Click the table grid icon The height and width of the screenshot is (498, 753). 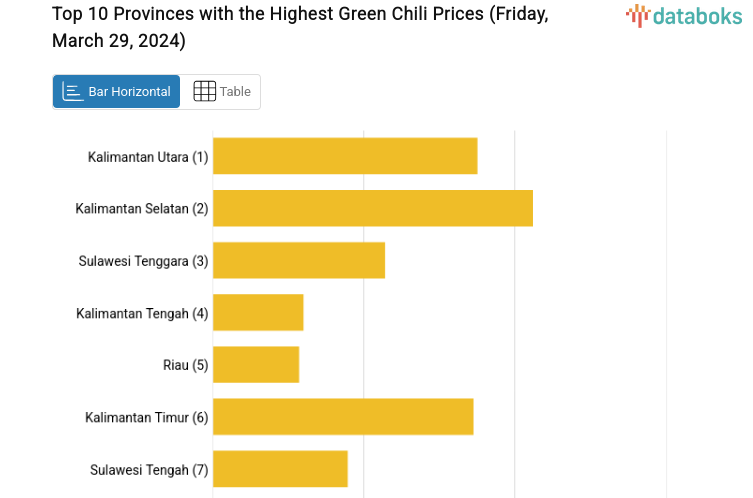click(204, 92)
